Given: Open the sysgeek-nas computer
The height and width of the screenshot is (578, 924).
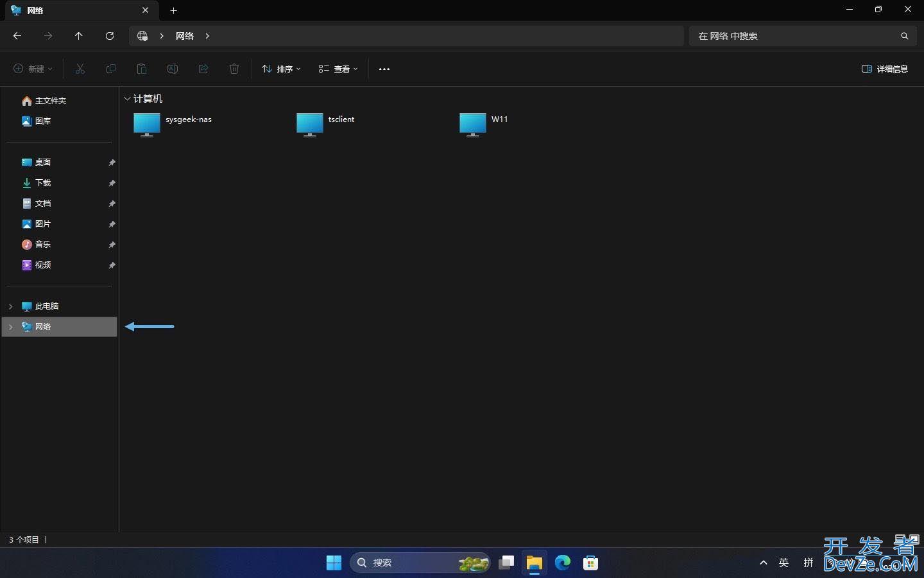Looking at the screenshot, I should click(173, 124).
